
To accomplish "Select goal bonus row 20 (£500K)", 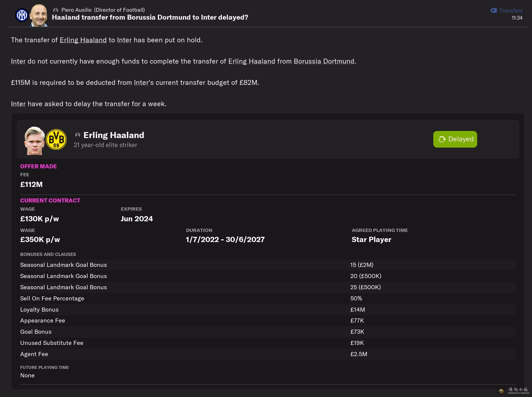I will pyautogui.click(x=267, y=276).
